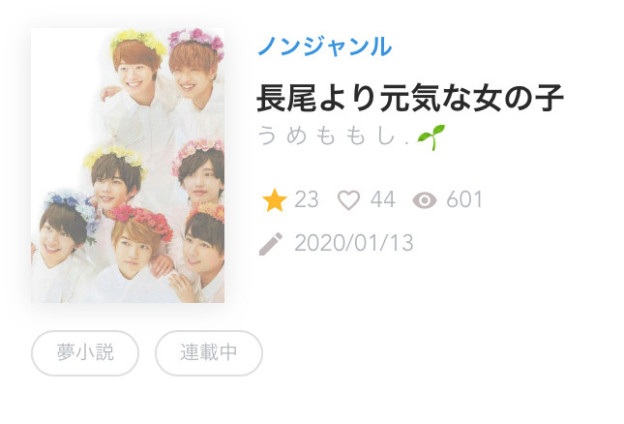624x424 pixels.
Task: Click the update date 2020/01/13
Action: coord(354,243)
